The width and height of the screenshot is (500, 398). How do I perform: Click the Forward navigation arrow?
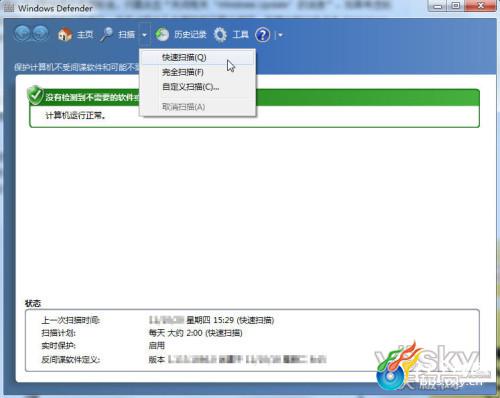(x=41, y=34)
